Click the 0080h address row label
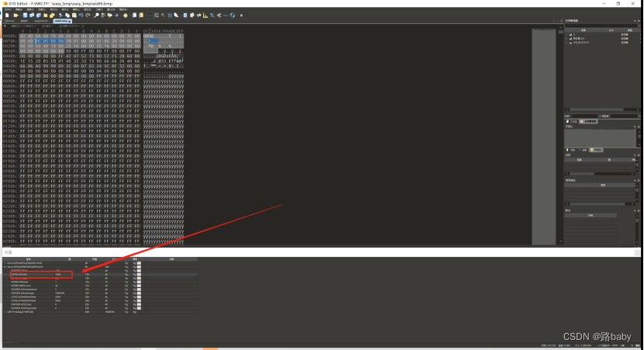Viewport: 644px width, 350px height. [x=10, y=76]
